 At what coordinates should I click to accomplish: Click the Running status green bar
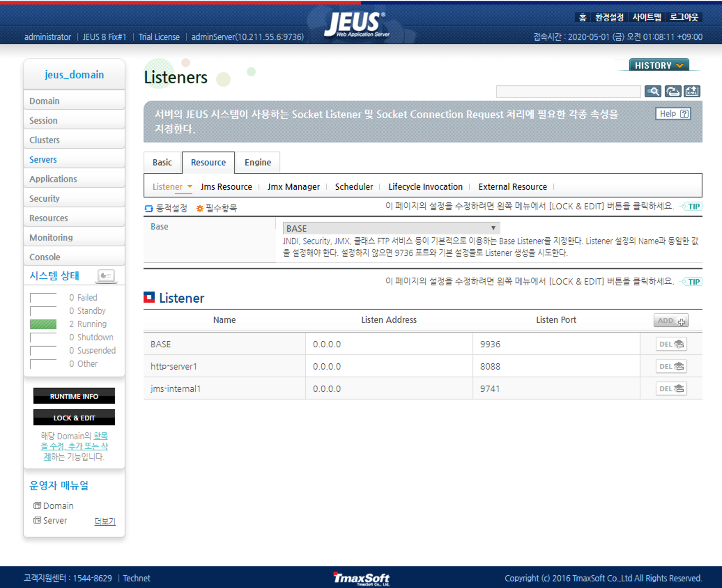pyautogui.click(x=43, y=324)
